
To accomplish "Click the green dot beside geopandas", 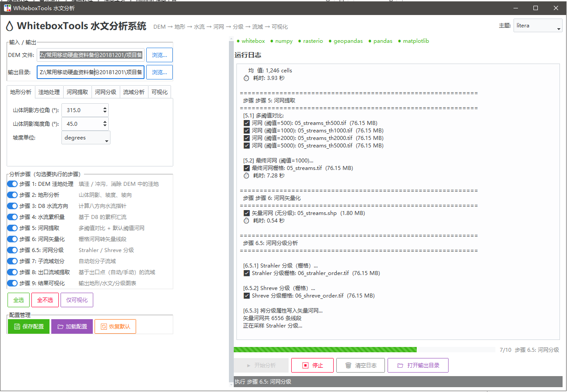I will pyautogui.click(x=330, y=41).
